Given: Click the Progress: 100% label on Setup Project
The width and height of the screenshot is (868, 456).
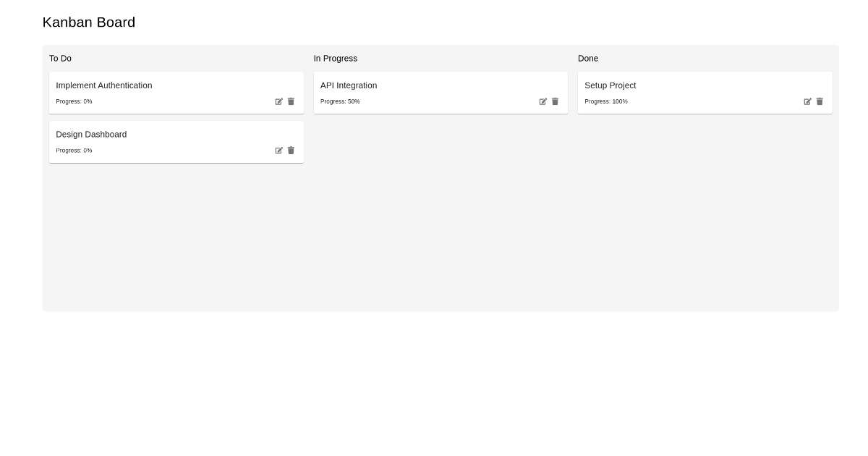Looking at the screenshot, I should pyautogui.click(x=606, y=101).
